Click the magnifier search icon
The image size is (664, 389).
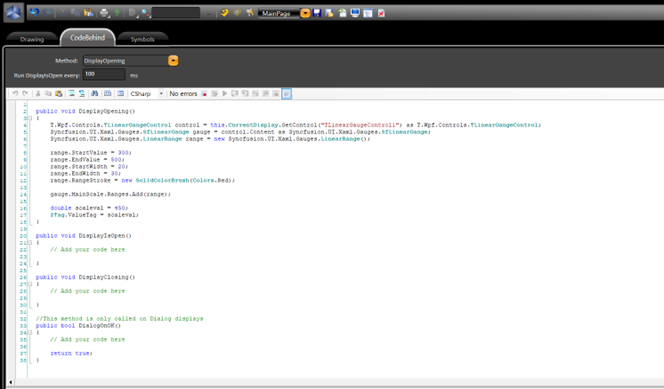tap(145, 13)
